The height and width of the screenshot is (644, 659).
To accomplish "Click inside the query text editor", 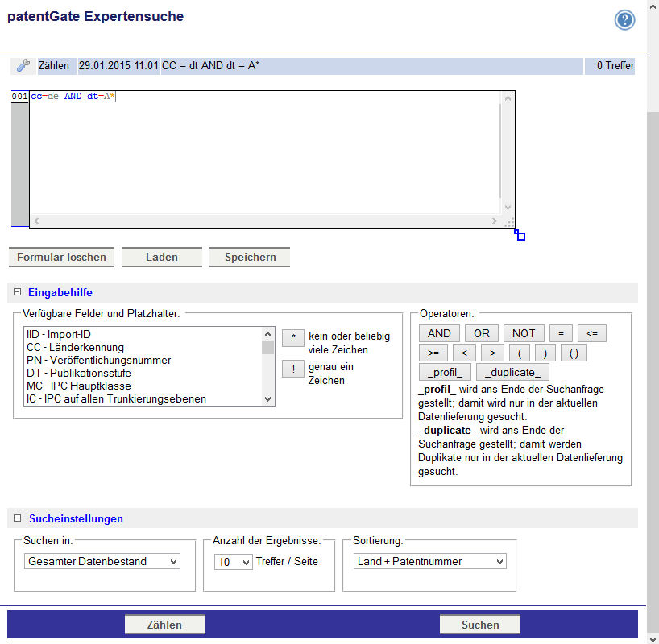I will click(x=265, y=152).
